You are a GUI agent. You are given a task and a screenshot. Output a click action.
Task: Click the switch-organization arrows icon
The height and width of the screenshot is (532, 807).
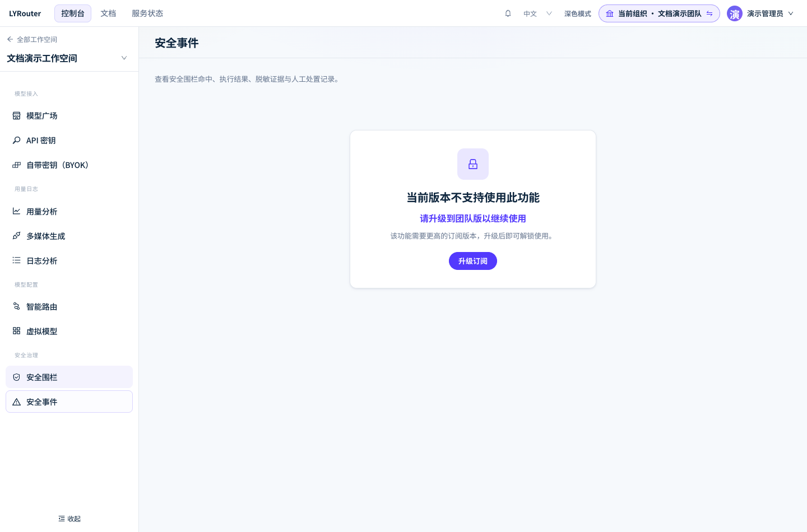(x=709, y=13)
